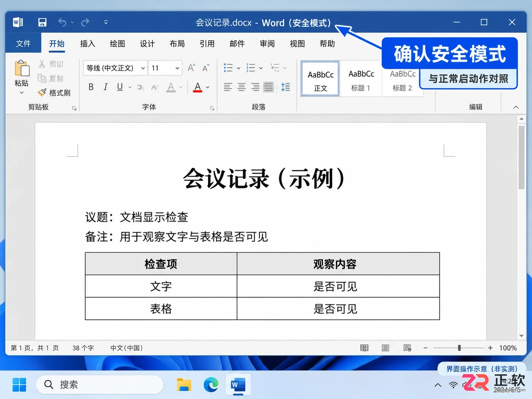This screenshot has height=399, width=532.
Task: Click the text effects A icon
Action: [154, 87]
